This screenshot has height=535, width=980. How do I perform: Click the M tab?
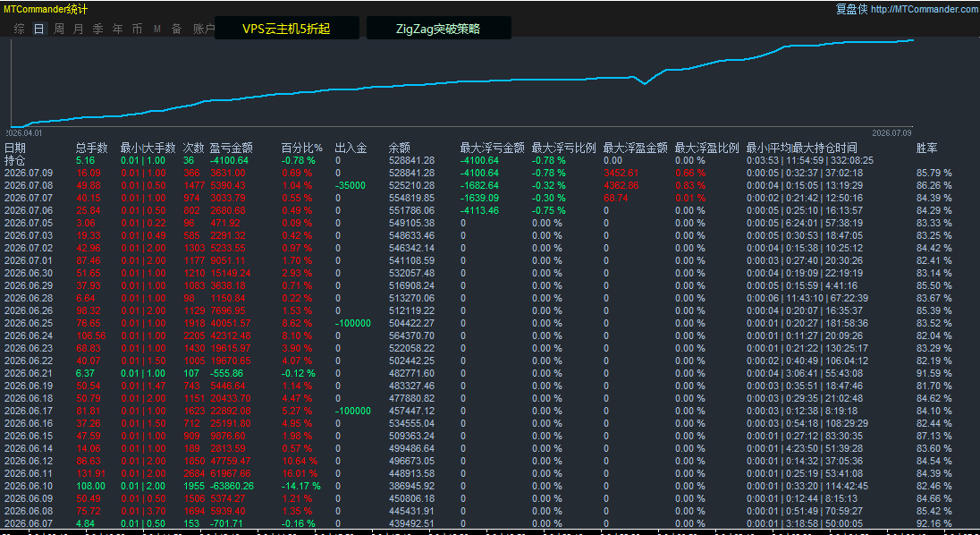click(156, 29)
